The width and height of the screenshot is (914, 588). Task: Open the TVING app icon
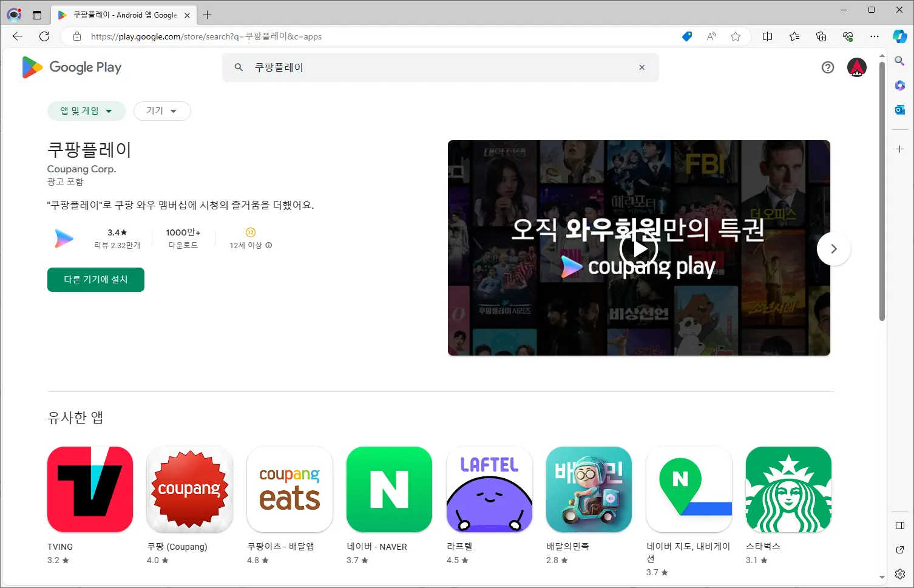click(90, 489)
